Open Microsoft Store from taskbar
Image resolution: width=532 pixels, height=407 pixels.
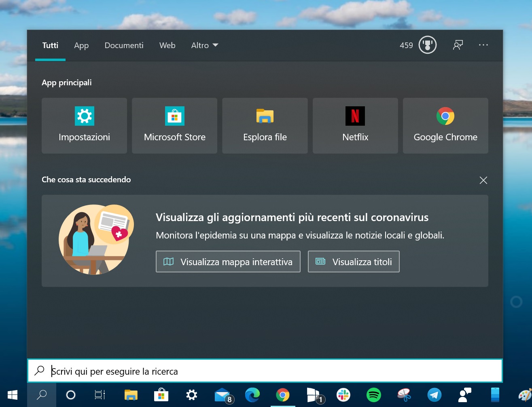coord(161,395)
